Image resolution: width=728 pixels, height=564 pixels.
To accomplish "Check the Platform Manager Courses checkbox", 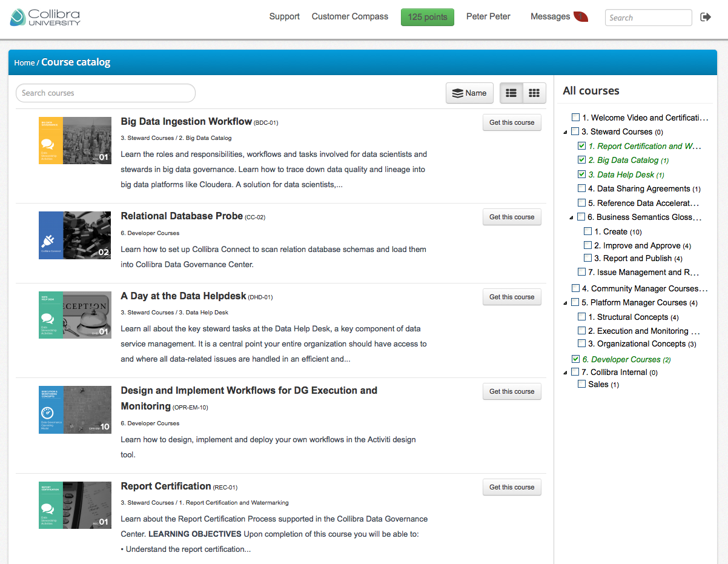I will 575,302.
